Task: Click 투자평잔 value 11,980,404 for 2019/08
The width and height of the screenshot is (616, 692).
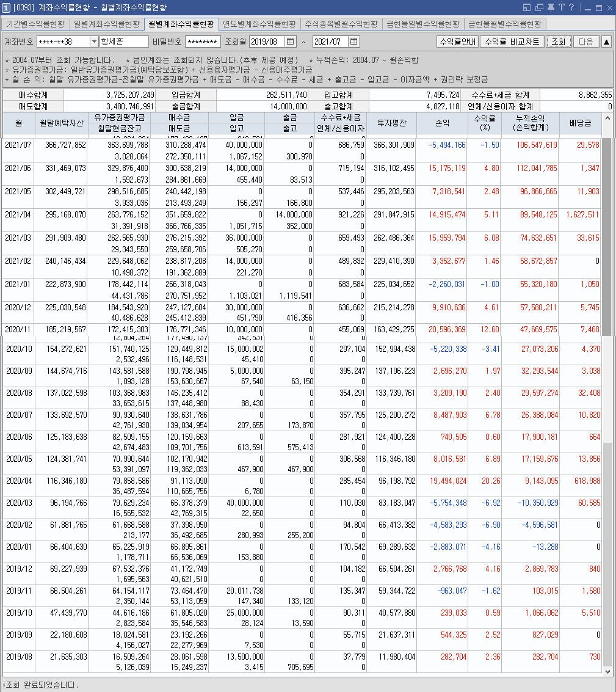Action: point(397,657)
